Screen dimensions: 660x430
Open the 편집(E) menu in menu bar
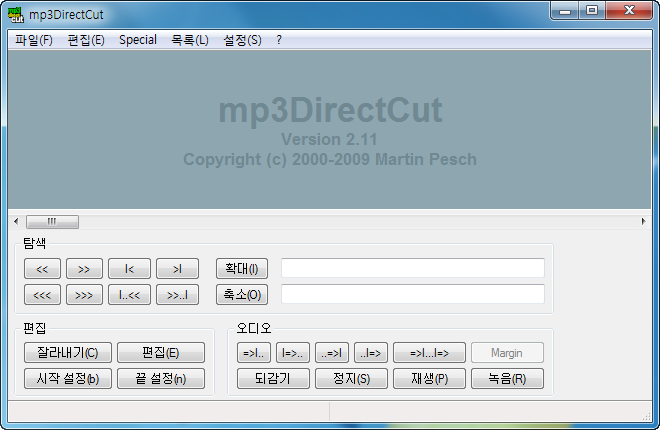click(86, 40)
